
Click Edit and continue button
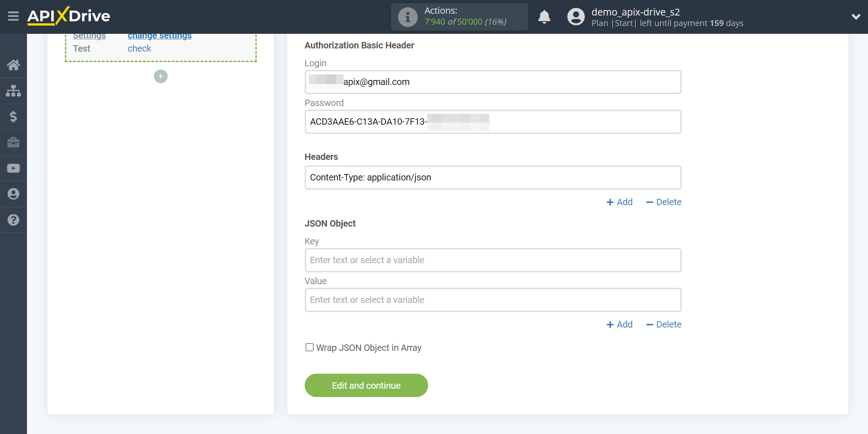point(366,385)
